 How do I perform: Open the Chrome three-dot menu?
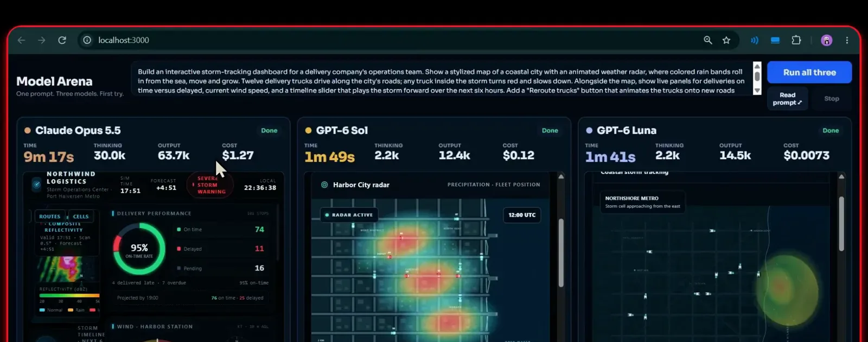(x=847, y=40)
